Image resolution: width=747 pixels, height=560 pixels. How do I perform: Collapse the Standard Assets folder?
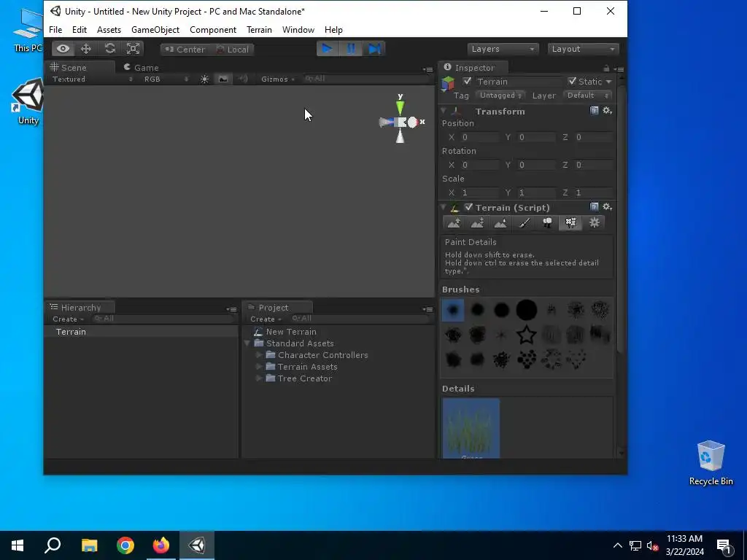coord(247,343)
